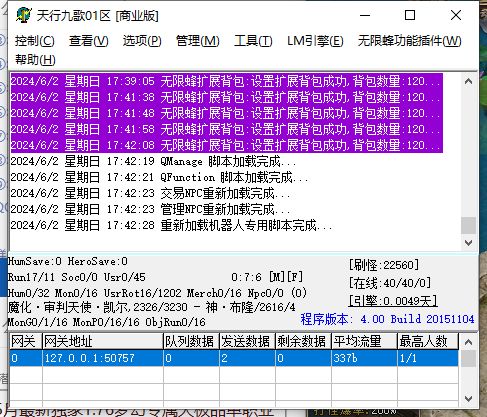Open the 控制(C) menu
The height and width of the screenshot is (417, 487).
35,41
